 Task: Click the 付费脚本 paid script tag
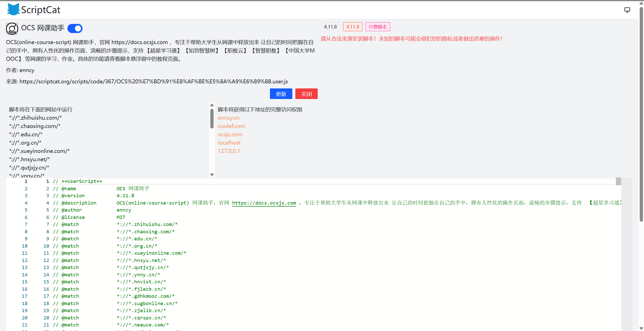(377, 27)
